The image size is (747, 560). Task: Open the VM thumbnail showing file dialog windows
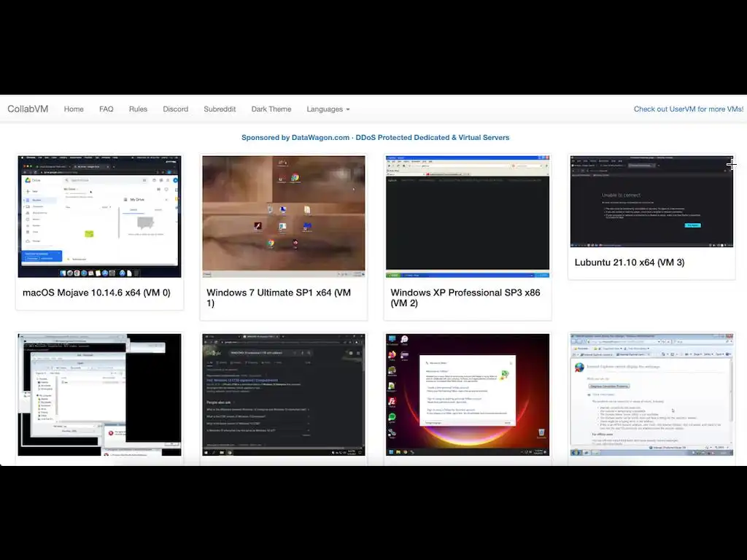pos(99,394)
